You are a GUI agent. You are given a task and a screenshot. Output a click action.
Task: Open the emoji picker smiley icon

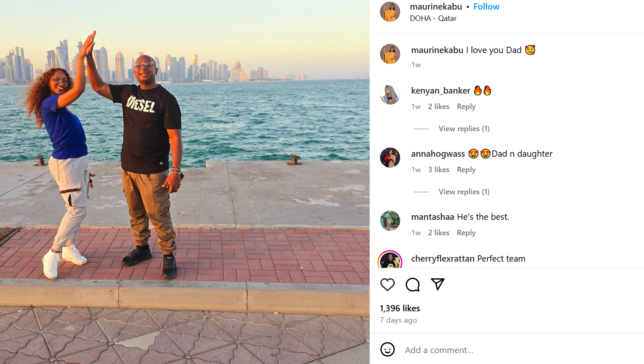pos(388,349)
